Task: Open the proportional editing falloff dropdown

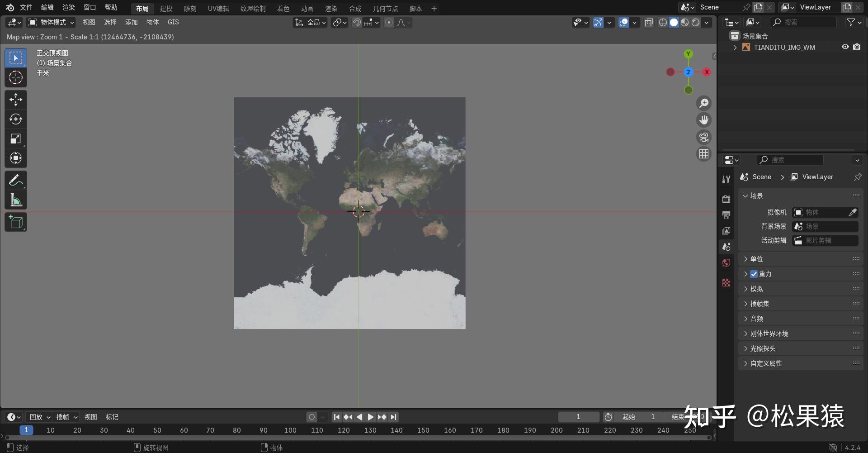Action: pos(404,23)
